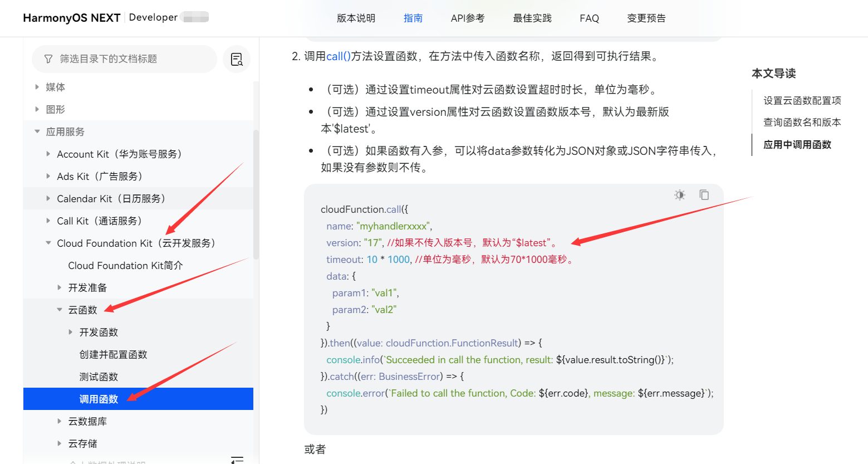Click the filter funnel icon

(x=48, y=59)
